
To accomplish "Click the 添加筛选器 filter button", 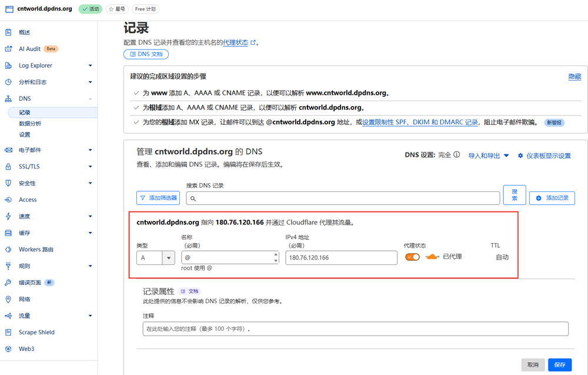I will pos(158,198).
